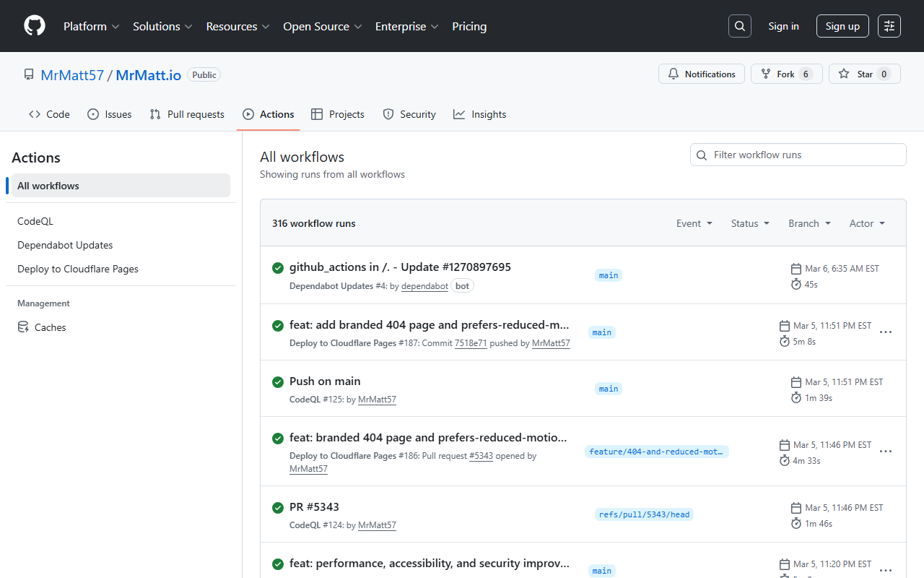Screen dimensions: 924x578
Task: Open the search magnifying glass
Action: 739,26
